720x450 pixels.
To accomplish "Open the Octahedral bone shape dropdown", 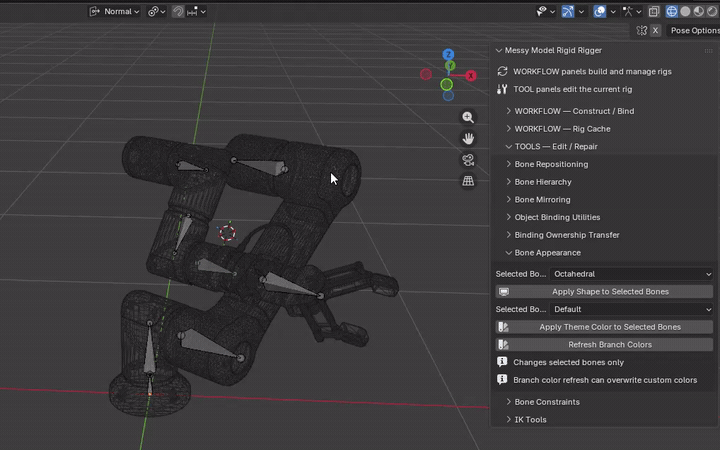I will point(631,274).
